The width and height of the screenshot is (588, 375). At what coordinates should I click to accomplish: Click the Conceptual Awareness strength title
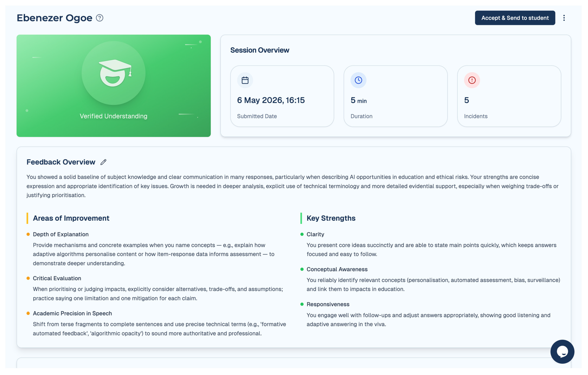pos(337,269)
